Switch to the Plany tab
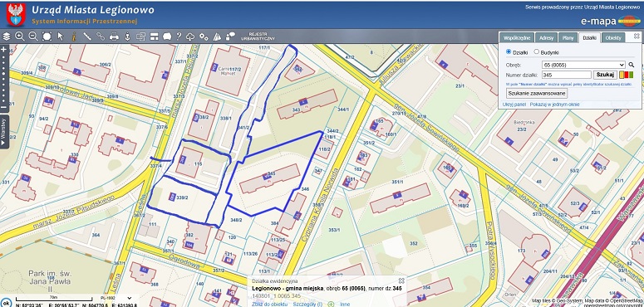 568,37
